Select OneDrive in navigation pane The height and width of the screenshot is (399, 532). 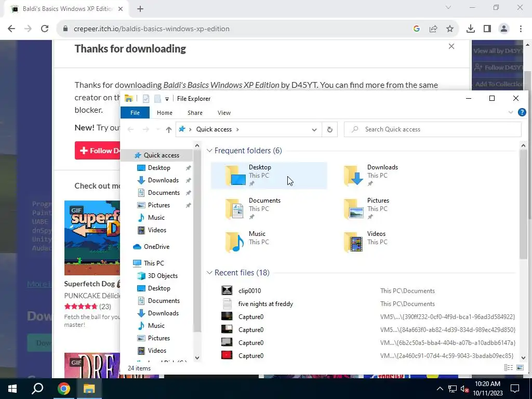coord(156,247)
